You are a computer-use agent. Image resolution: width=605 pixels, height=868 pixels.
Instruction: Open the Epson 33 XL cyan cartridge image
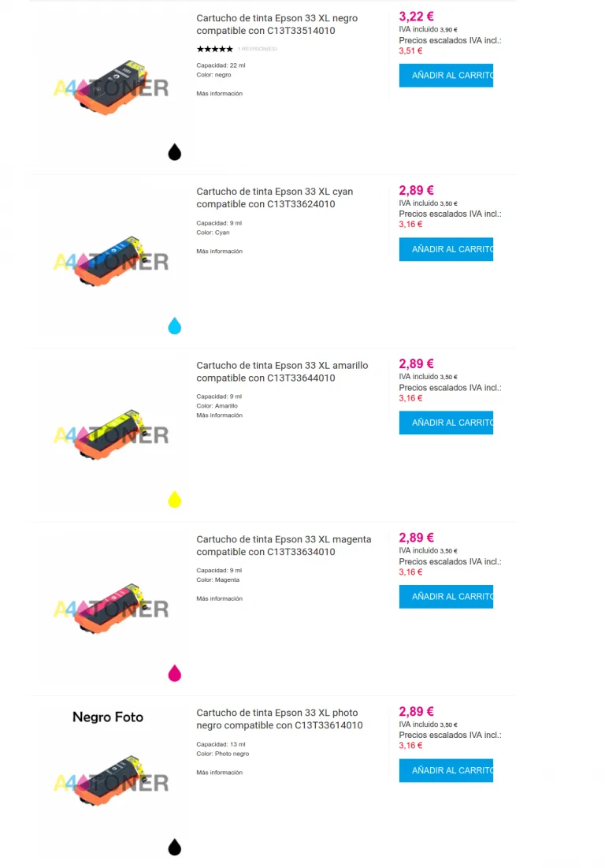[111, 260]
